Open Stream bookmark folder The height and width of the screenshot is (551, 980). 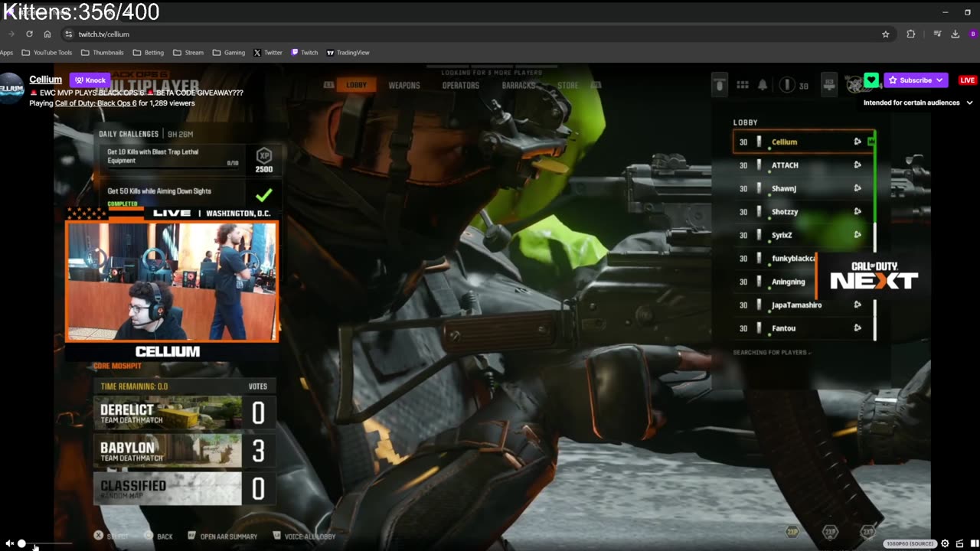tap(188, 53)
